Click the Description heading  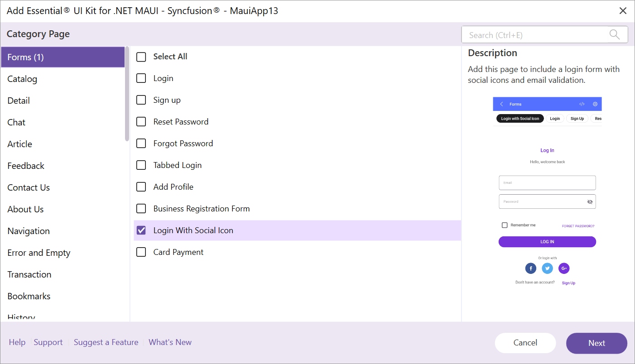[492, 53]
